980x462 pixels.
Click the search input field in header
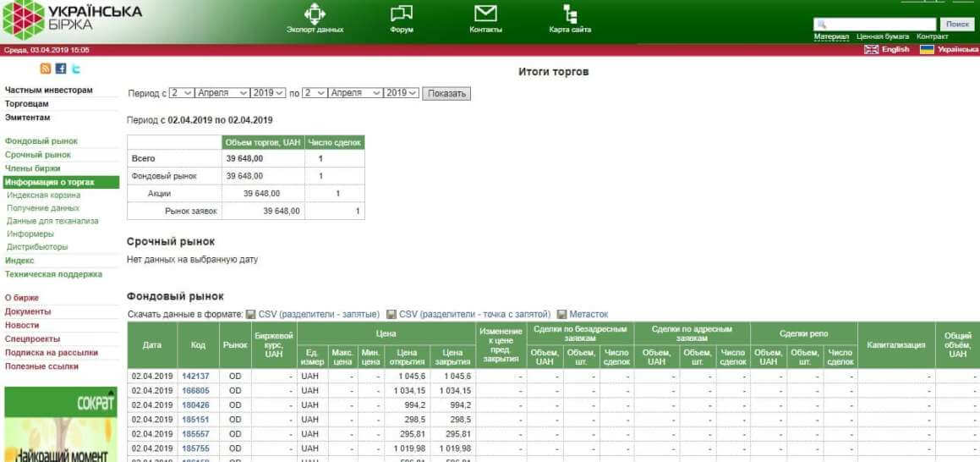875,25
